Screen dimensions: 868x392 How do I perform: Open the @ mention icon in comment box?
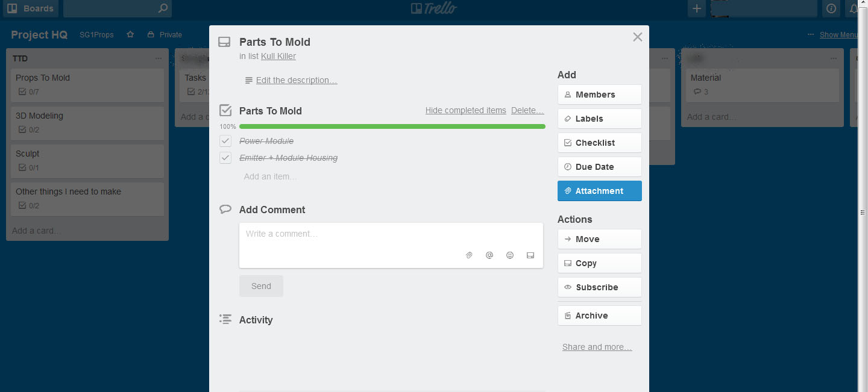(x=489, y=255)
